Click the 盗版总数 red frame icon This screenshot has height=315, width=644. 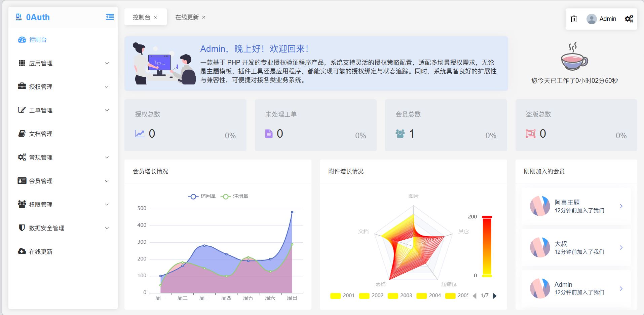tap(531, 134)
